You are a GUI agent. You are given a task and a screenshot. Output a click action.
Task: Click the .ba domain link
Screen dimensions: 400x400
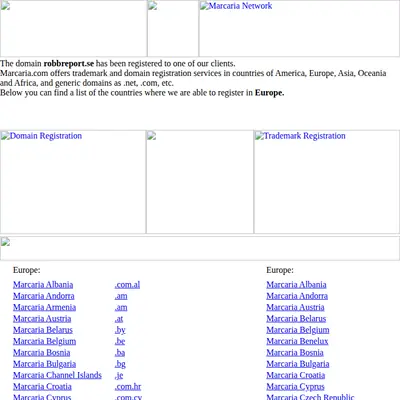(x=120, y=353)
